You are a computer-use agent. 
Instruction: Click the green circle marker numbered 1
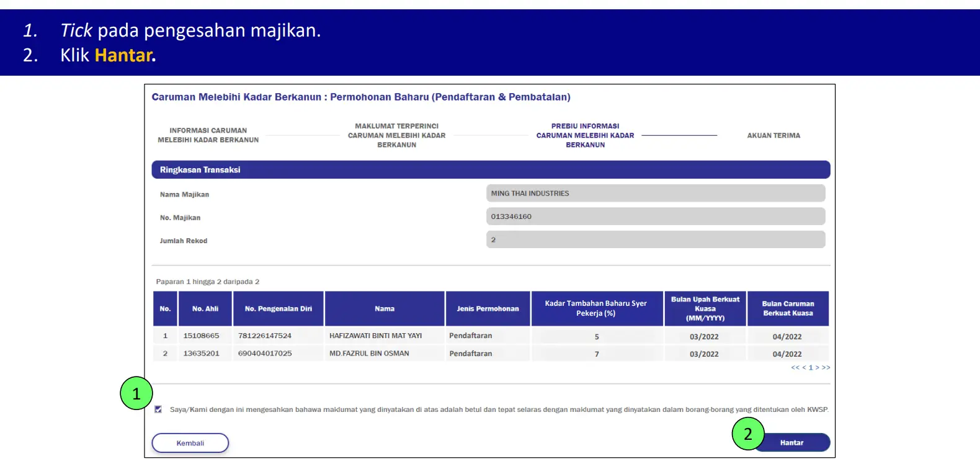(x=136, y=393)
